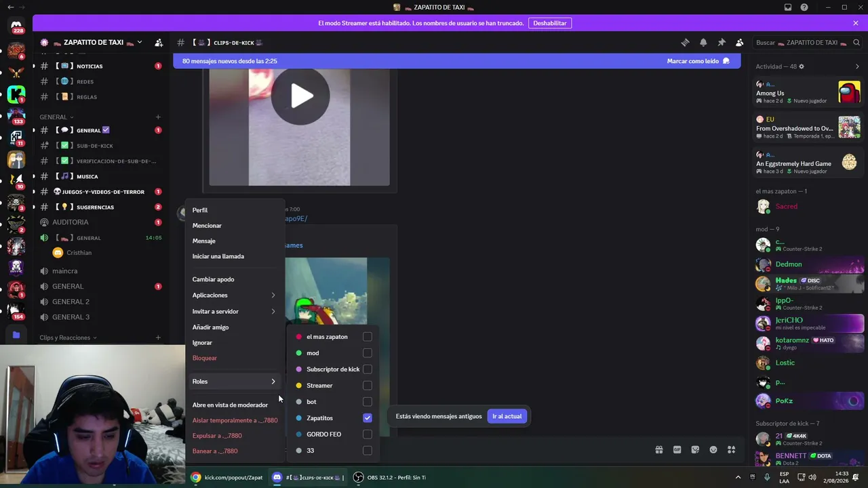Open the Among Us activity card

coord(808,91)
